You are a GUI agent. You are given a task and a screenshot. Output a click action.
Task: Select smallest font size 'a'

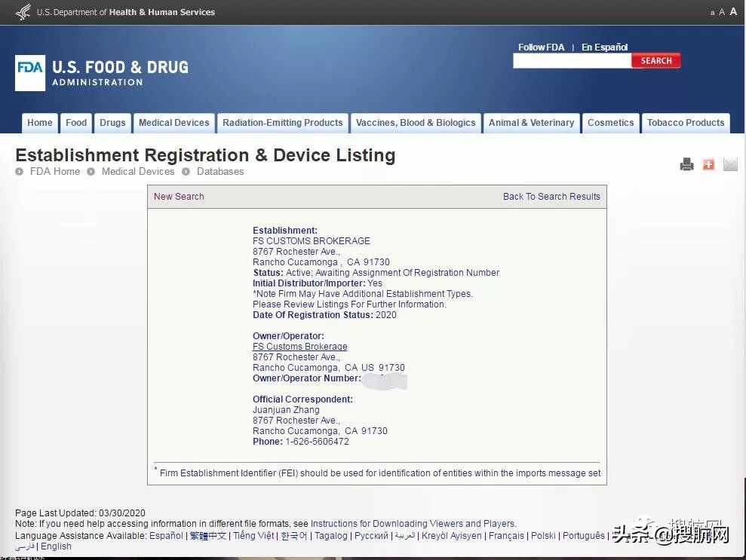[x=712, y=13]
